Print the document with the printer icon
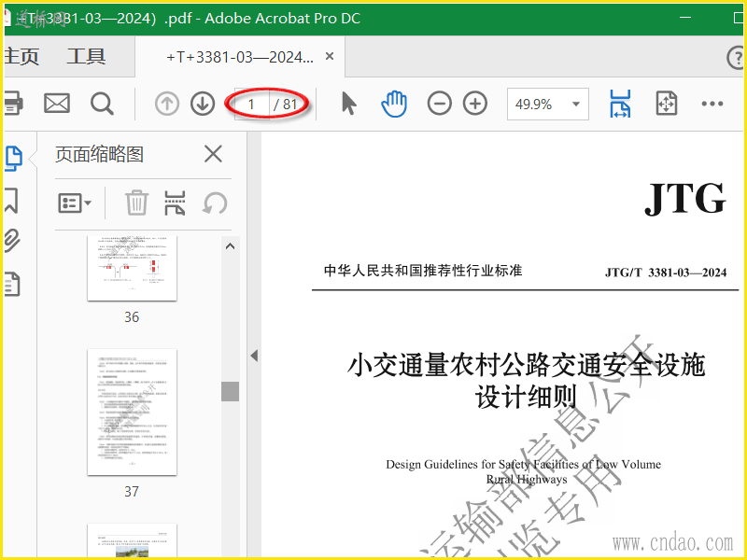The height and width of the screenshot is (560, 747). (12, 104)
